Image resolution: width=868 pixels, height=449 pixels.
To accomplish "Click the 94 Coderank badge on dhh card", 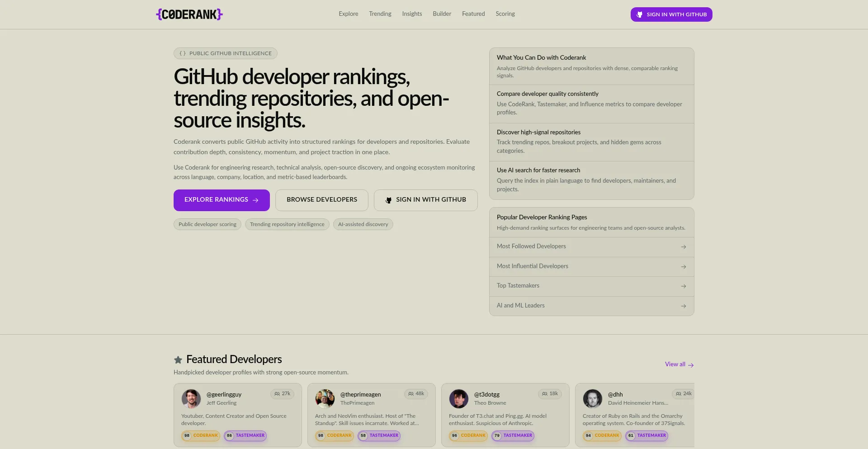I will coord(602,435).
